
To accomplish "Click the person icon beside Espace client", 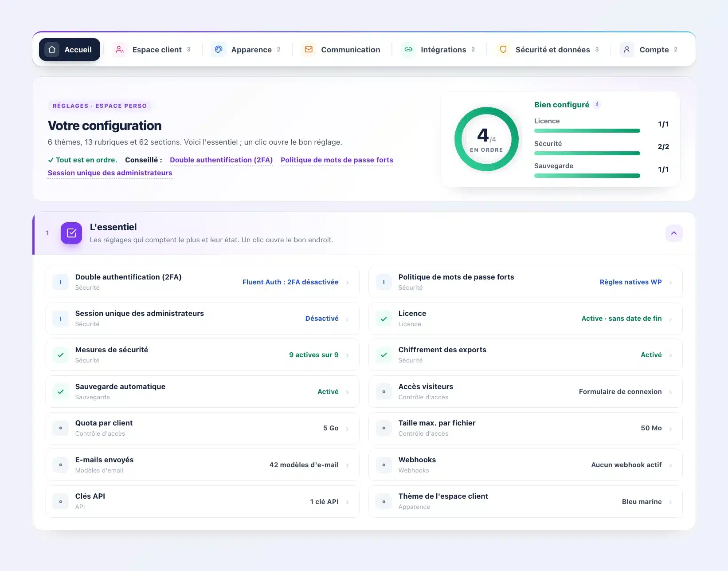I will [x=120, y=50].
